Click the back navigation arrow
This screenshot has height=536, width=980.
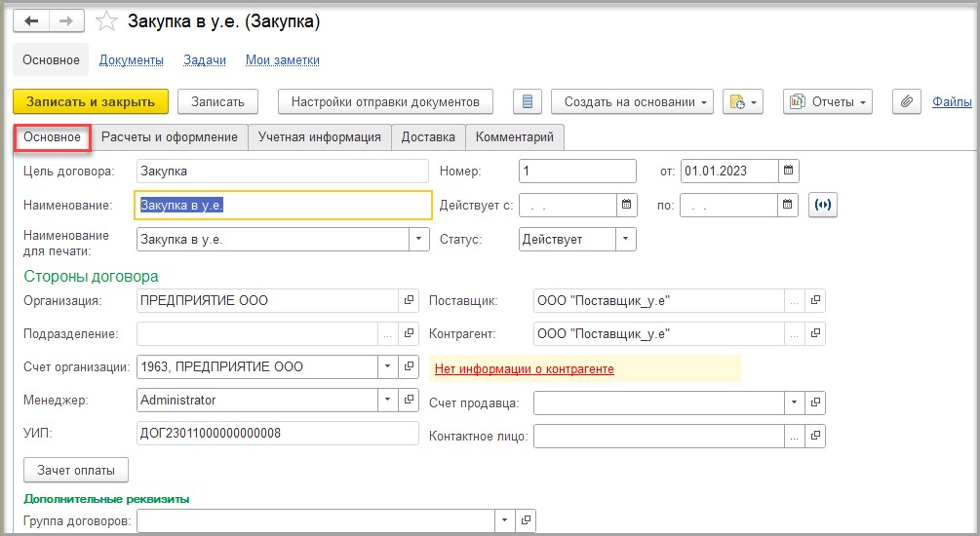31,21
